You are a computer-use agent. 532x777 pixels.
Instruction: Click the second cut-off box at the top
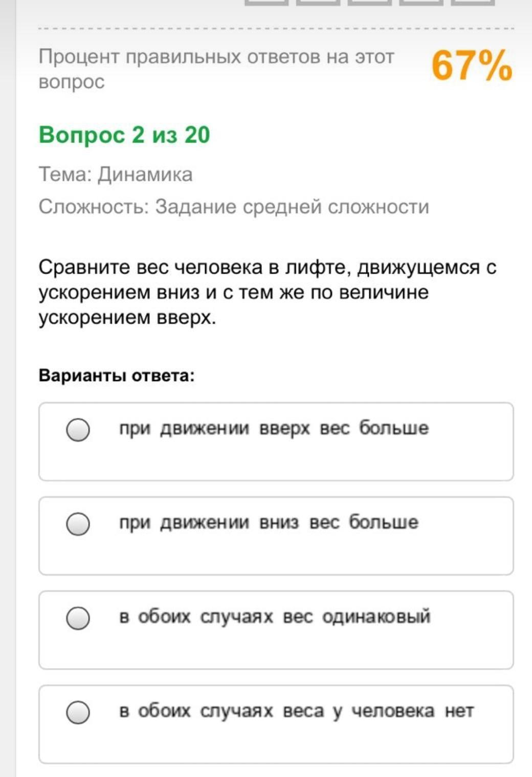pyautogui.click(x=318, y=3)
